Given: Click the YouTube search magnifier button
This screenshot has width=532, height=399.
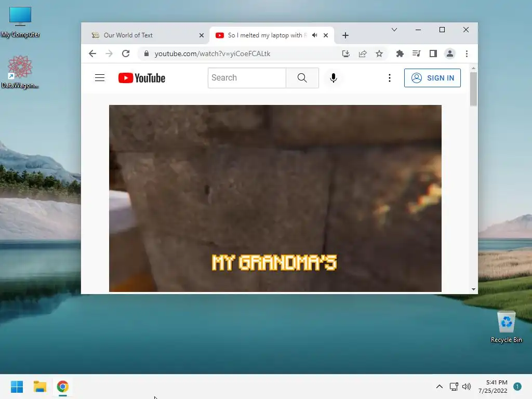Looking at the screenshot, I should 302,78.
